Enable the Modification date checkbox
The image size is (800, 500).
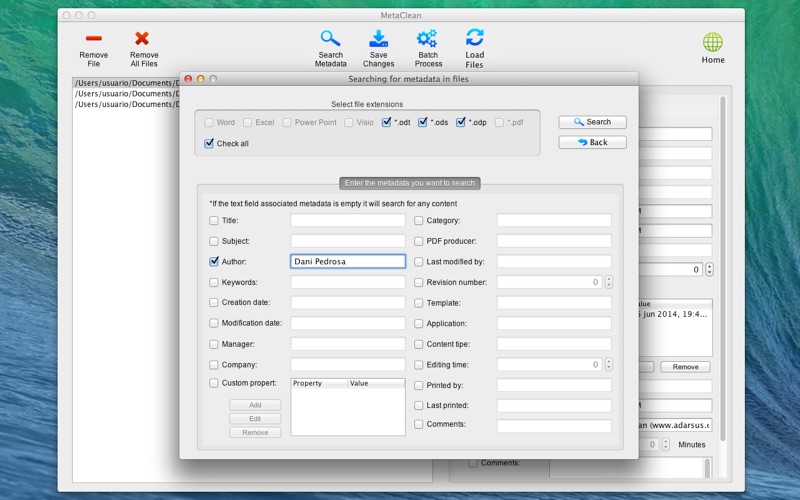pyautogui.click(x=214, y=323)
